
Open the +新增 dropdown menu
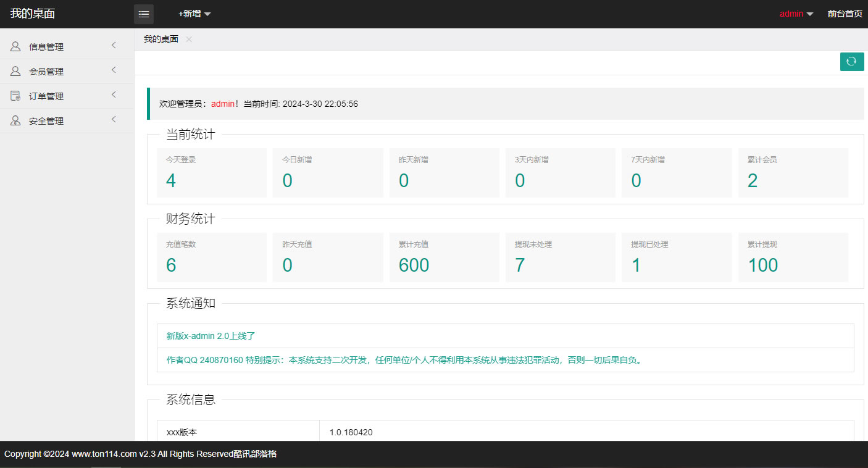tap(194, 14)
